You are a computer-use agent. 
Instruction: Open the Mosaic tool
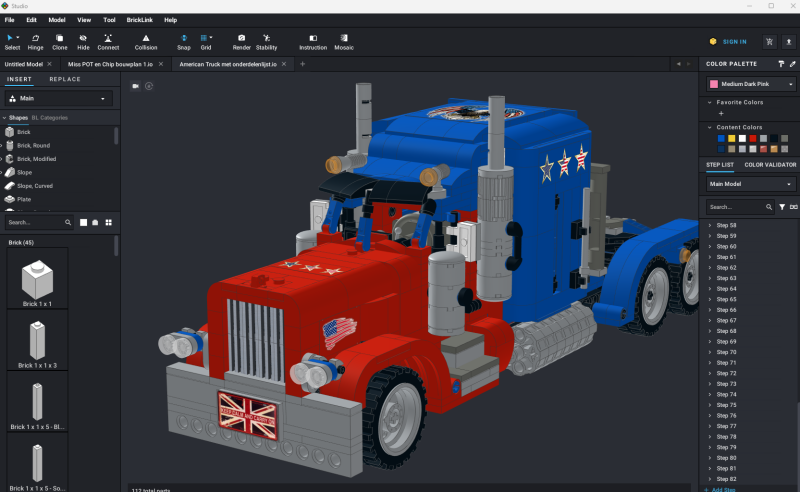pos(344,41)
